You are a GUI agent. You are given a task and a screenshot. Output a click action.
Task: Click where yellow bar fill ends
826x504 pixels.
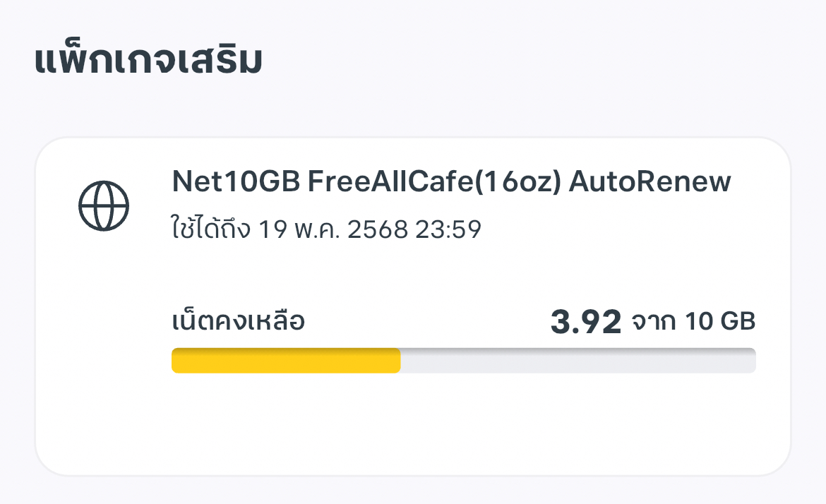[x=399, y=360]
